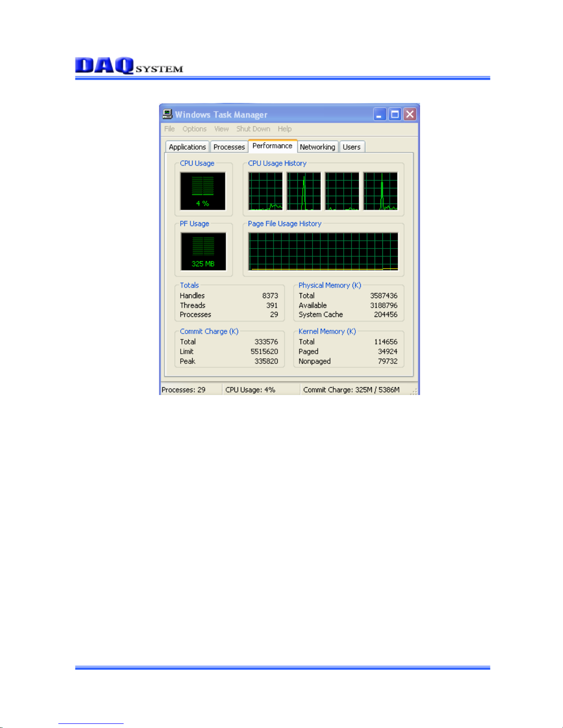Viewport: 563px width, 728px height.
Task: Click Physical Memory Total value 3587436
Action: tap(384, 296)
